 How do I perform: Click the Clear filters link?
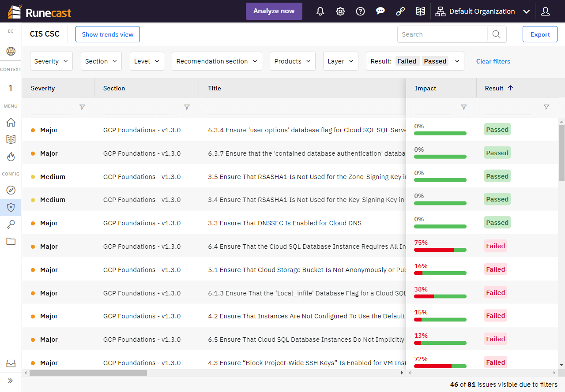point(493,61)
